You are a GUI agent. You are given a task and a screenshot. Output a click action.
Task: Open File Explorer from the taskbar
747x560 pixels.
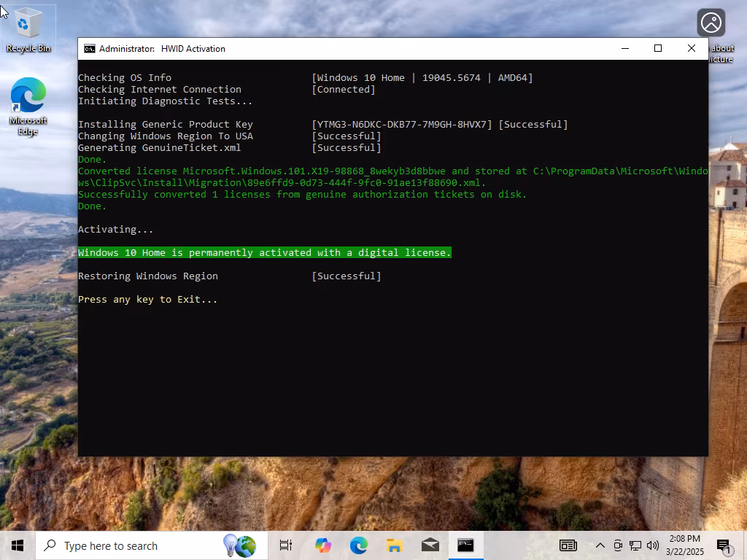click(395, 545)
